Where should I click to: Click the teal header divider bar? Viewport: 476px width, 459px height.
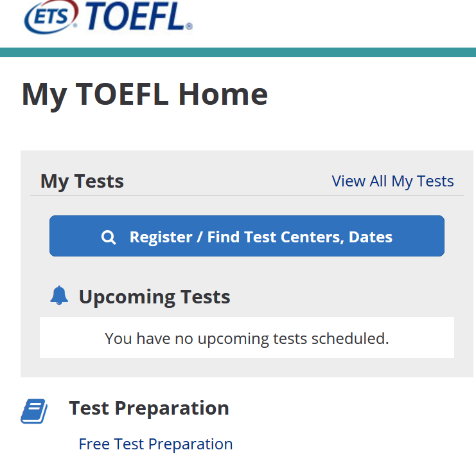(x=238, y=52)
